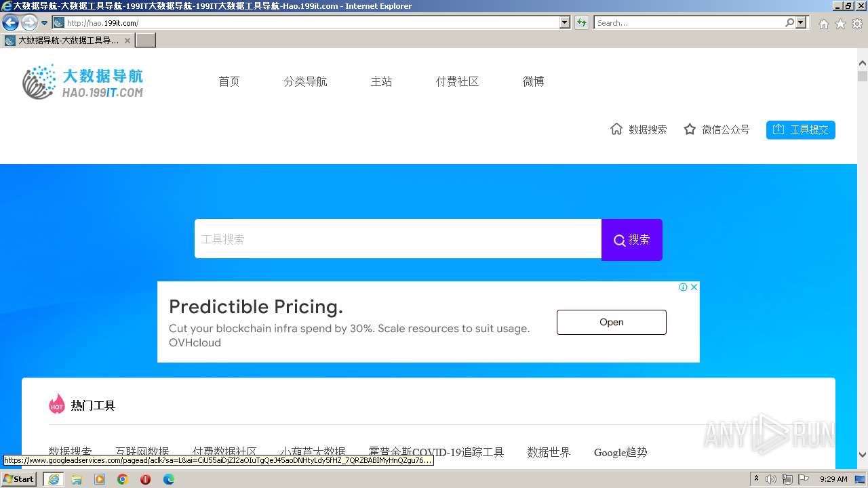Open Favorites star in IE toolbar
The height and width of the screenshot is (488, 868).
coord(840,24)
